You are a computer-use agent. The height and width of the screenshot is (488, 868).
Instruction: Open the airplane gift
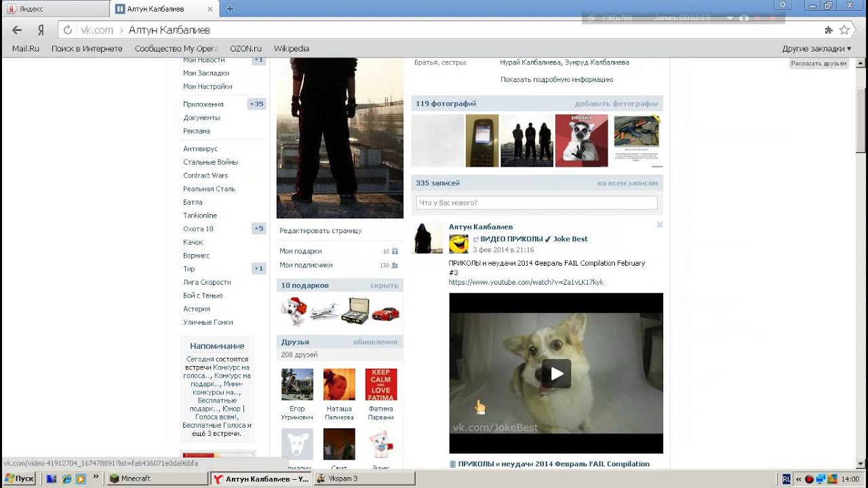pos(324,312)
